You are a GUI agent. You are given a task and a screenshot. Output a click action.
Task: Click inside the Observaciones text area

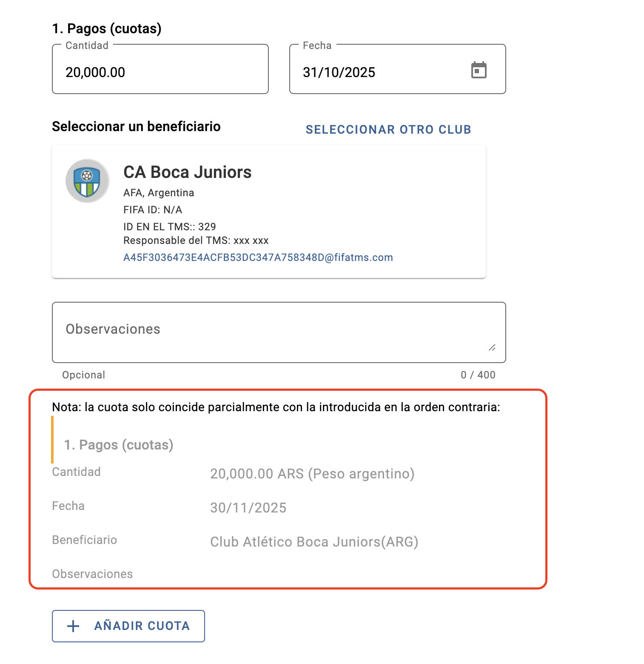279,332
